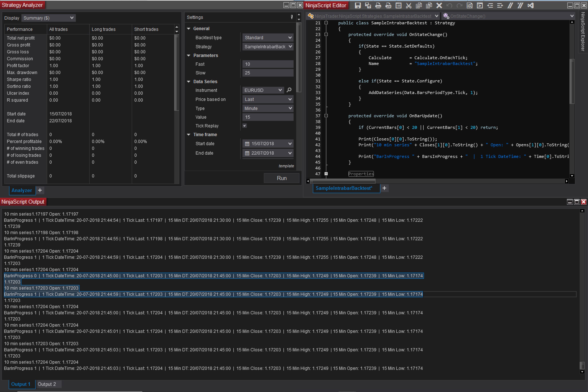
Task: Click the Fast parameter input field
Action: 268,64
